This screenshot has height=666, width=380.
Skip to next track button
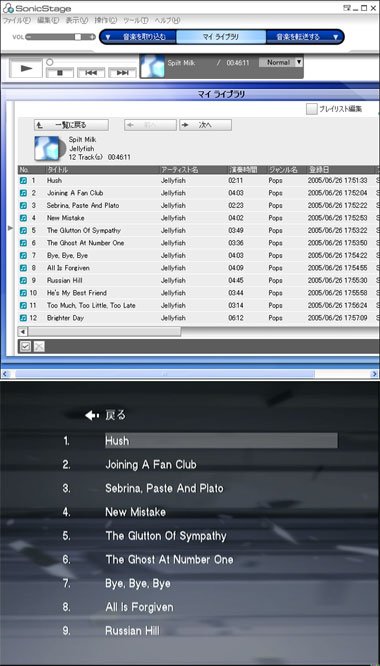[123, 73]
